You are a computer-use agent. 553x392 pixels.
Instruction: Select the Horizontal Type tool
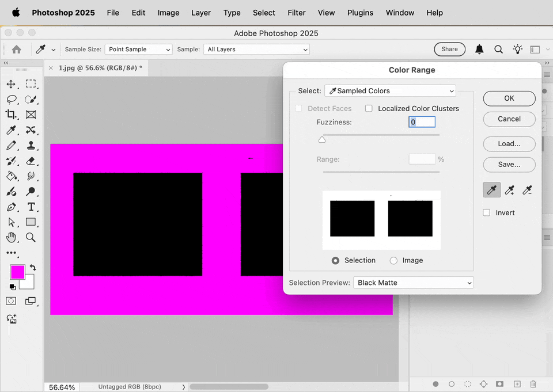point(31,207)
